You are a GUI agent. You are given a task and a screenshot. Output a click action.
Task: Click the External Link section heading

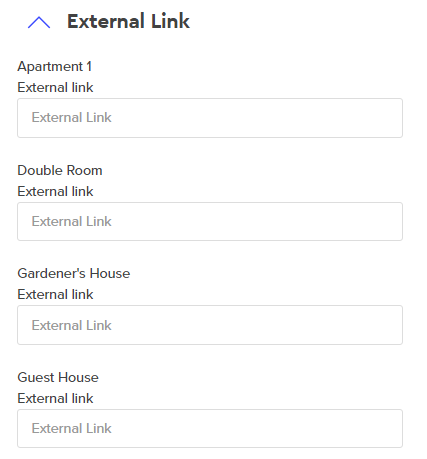point(128,21)
